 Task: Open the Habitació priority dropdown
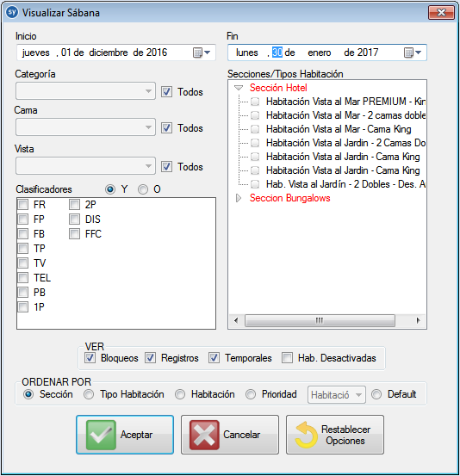(x=336, y=395)
